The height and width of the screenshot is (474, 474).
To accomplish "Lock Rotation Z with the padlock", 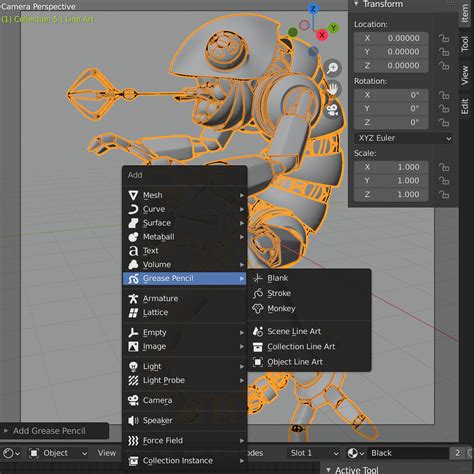I will pos(444,123).
